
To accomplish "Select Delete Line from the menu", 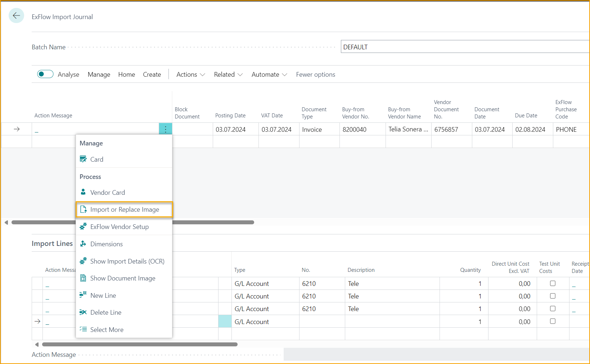I will (x=105, y=312).
